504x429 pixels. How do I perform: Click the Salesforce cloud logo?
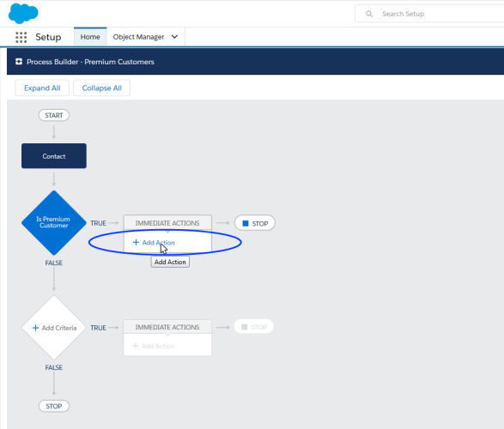[x=23, y=14]
